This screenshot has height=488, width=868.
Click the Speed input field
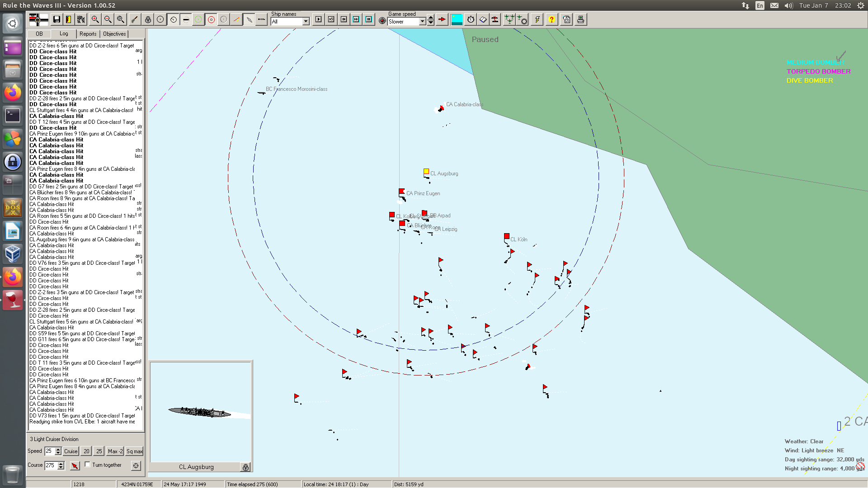coord(50,451)
